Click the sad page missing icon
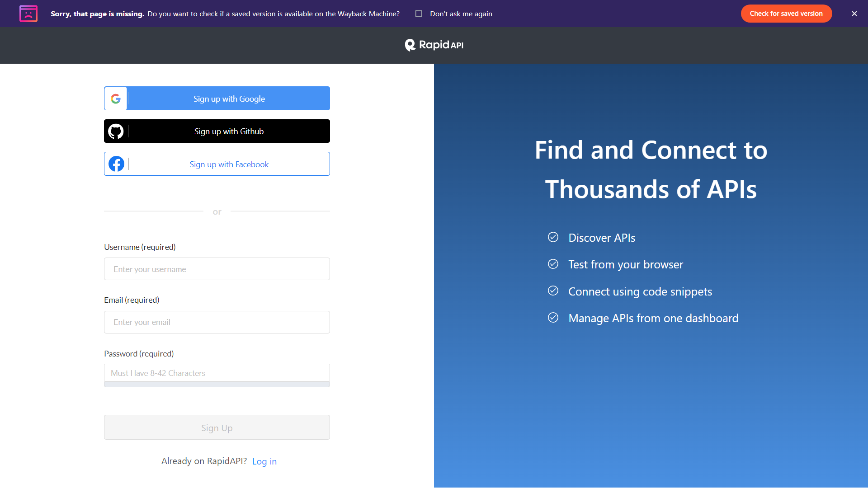Image resolution: width=868 pixels, height=488 pixels. (28, 14)
